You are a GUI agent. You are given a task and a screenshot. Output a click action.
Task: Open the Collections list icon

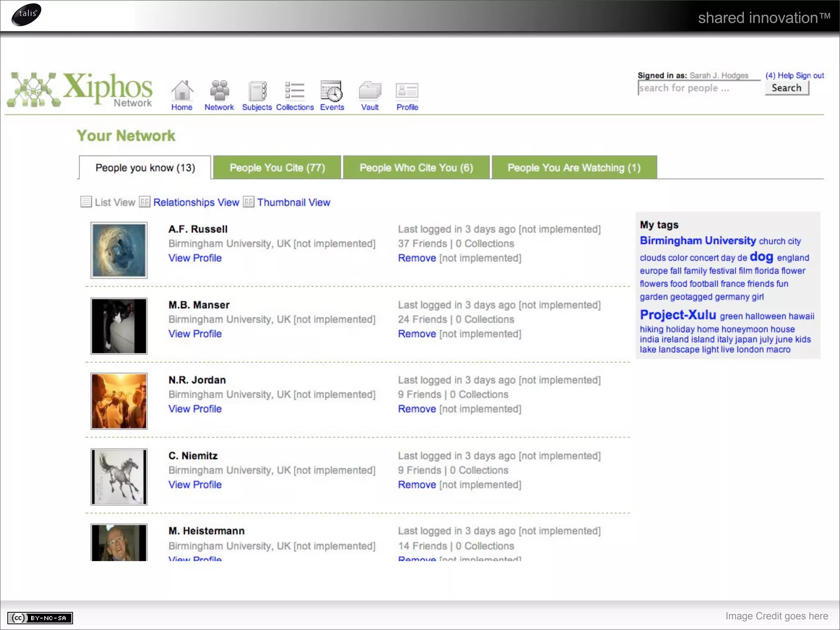(x=294, y=90)
